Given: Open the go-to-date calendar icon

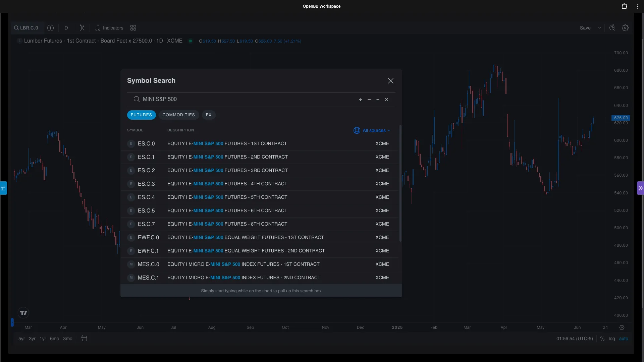Looking at the screenshot, I should tap(84, 339).
